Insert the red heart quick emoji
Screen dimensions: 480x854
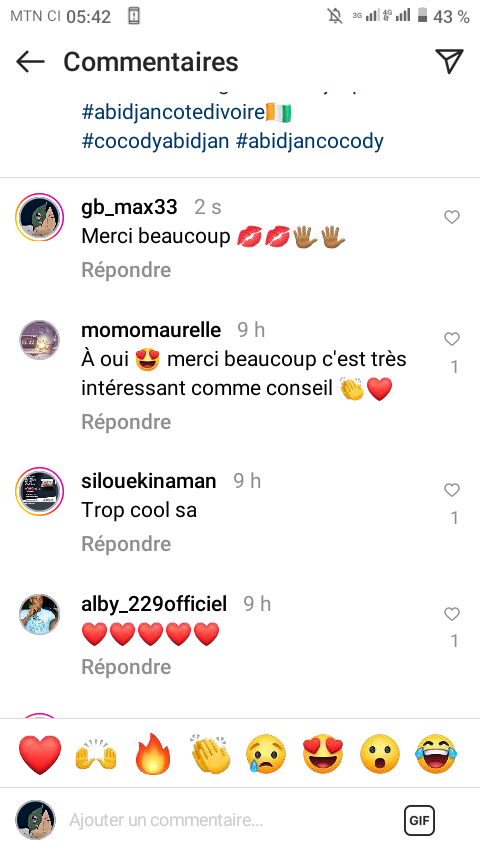click(40, 754)
